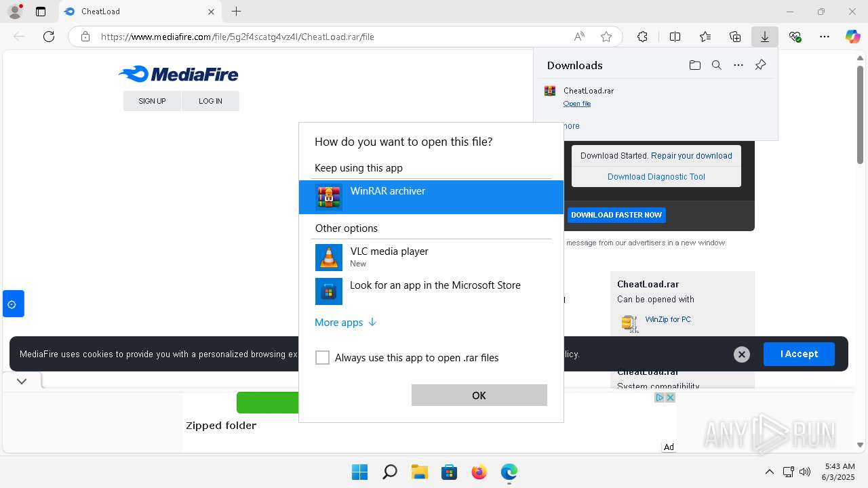The image size is (868, 488).
Task: Show hidden system tray icons
Action: tap(769, 472)
